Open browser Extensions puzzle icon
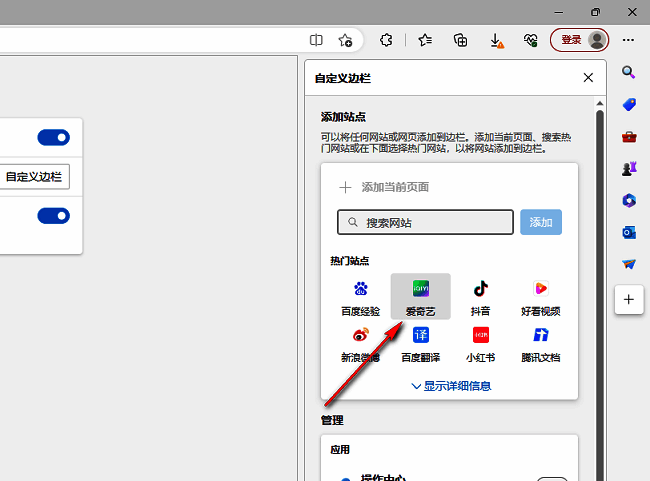 tap(385, 40)
